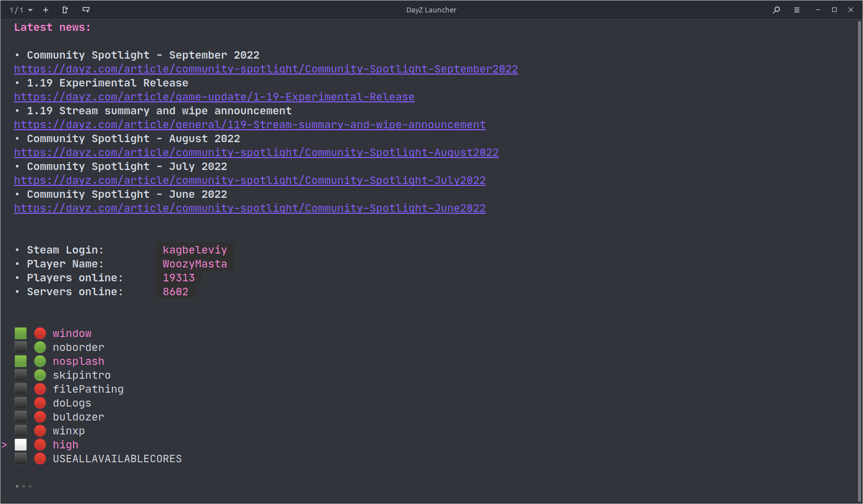The width and height of the screenshot is (863, 504).
Task: Toggle the doLogs option checkbox
Action: coord(20,403)
